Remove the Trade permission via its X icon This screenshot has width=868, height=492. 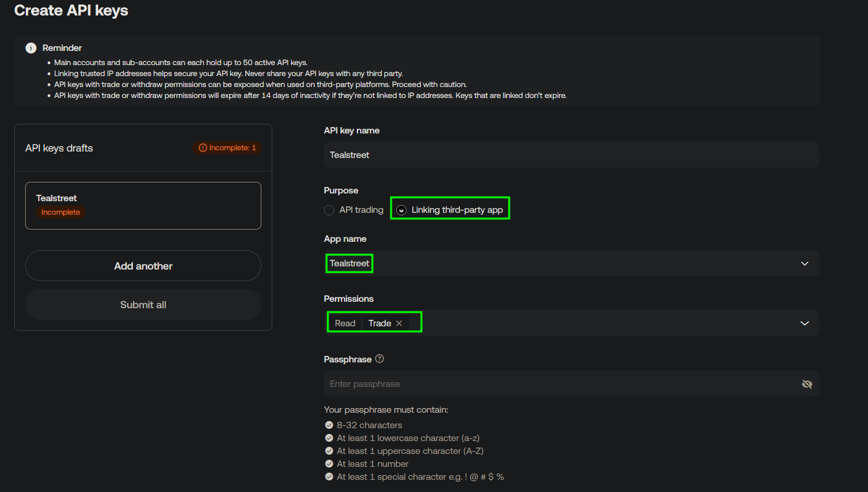click(x=398, y=322)
